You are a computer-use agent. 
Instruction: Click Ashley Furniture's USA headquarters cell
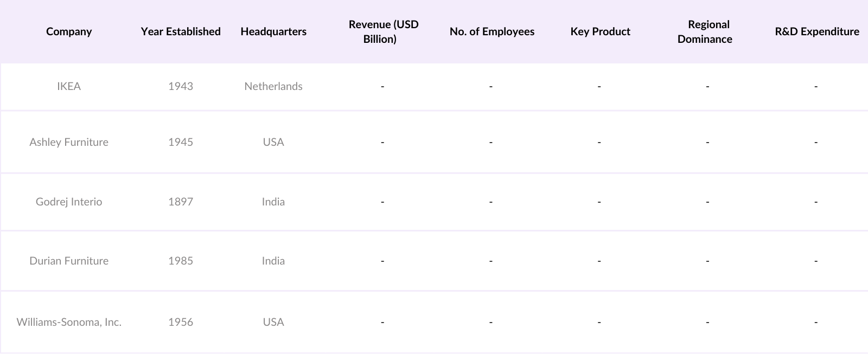273,142
